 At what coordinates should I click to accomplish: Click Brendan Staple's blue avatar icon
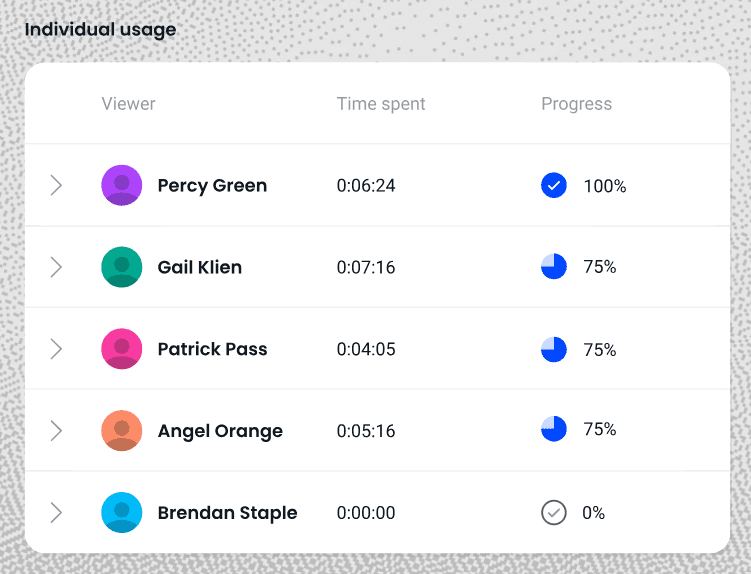(122, 513)
